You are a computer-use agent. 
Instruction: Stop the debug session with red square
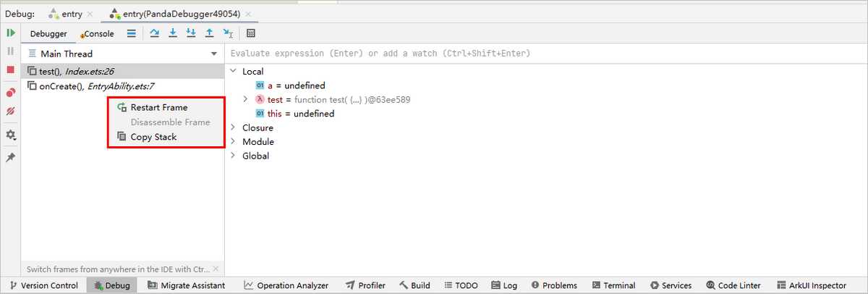[x=11, y=70]
